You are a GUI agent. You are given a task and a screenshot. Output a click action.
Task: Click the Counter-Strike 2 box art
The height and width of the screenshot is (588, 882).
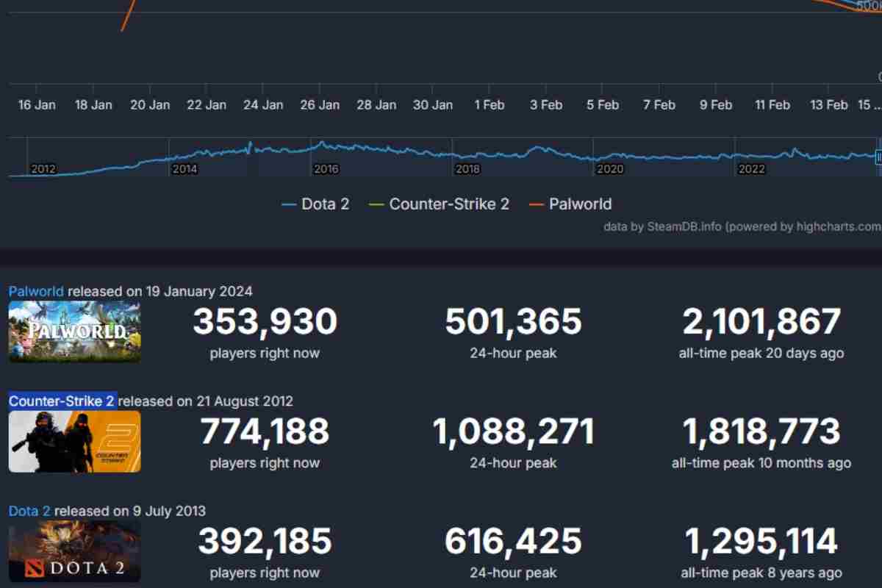(x=73, y=440)
